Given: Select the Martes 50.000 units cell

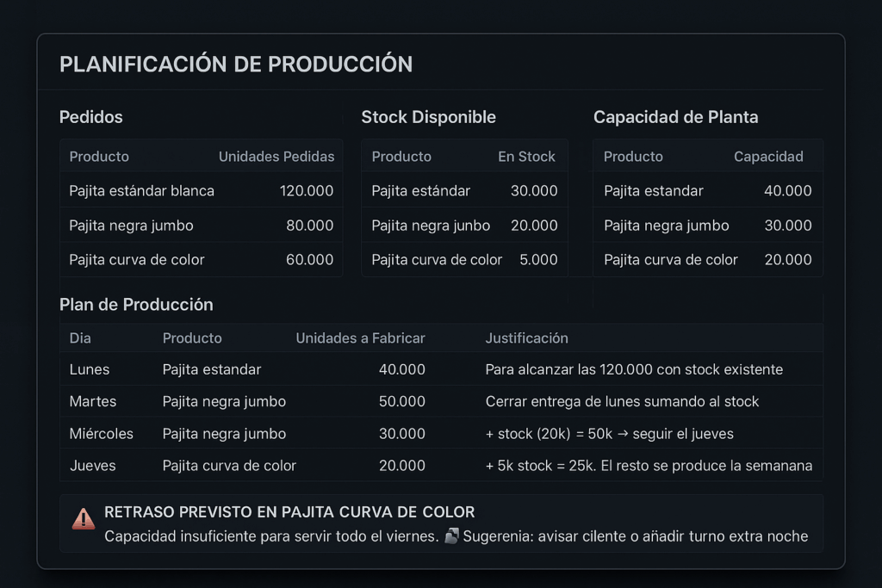Looking at the screenshot, I should (x=401, y=401).
